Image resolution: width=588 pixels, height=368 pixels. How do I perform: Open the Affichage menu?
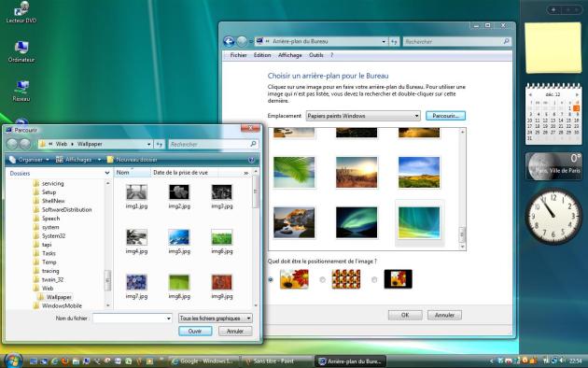(290, 55)
